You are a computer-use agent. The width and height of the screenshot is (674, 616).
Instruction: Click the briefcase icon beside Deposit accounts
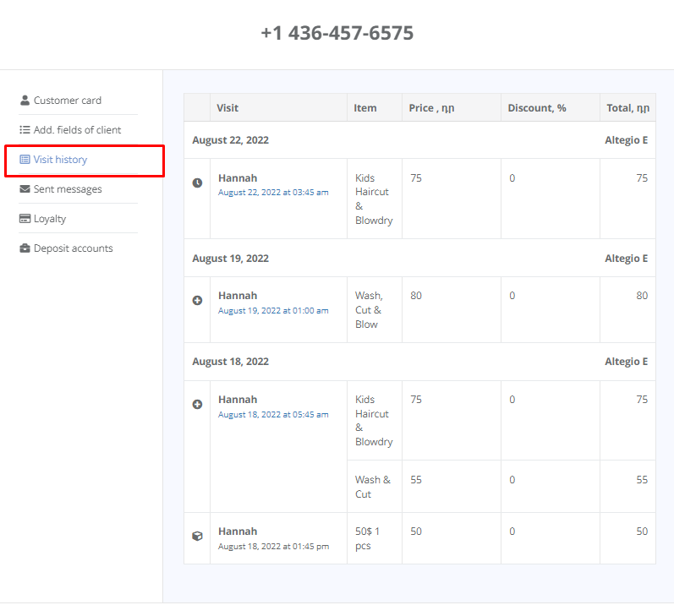click(x=25, y=248)
